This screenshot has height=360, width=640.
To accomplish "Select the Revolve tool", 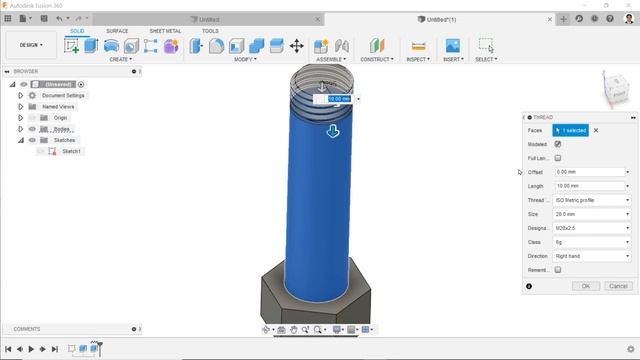I will click(111, 46).
